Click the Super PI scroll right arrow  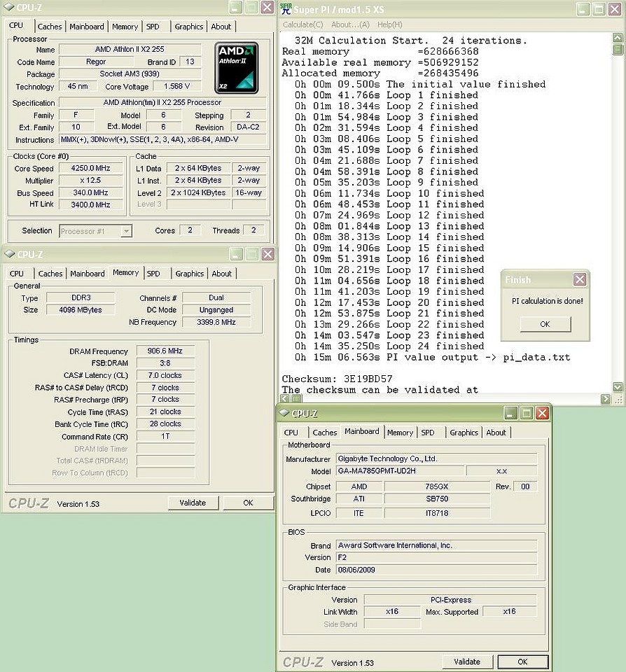coord(605,399)
